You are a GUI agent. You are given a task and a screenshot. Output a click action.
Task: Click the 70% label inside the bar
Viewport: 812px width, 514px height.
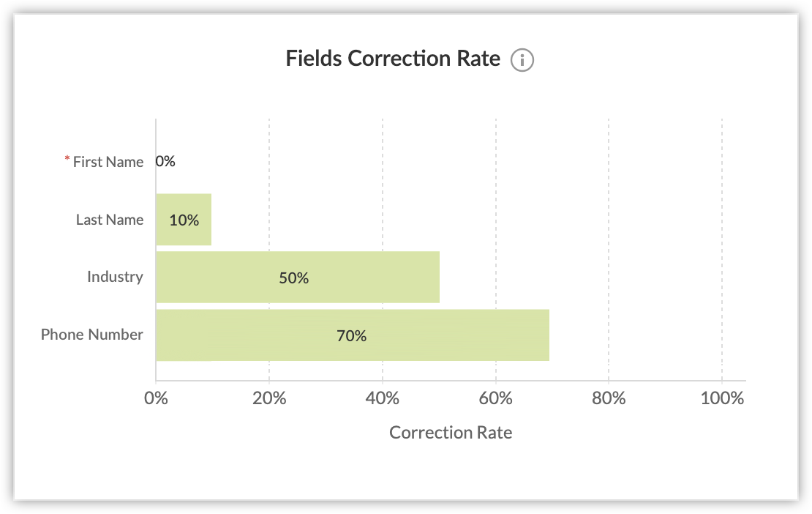[x=351, y=336]
